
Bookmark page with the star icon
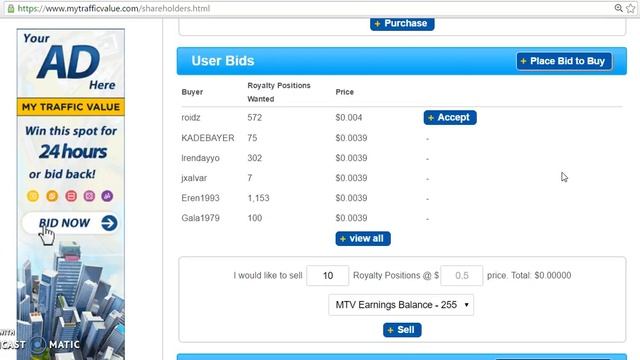tap(631, 8)
